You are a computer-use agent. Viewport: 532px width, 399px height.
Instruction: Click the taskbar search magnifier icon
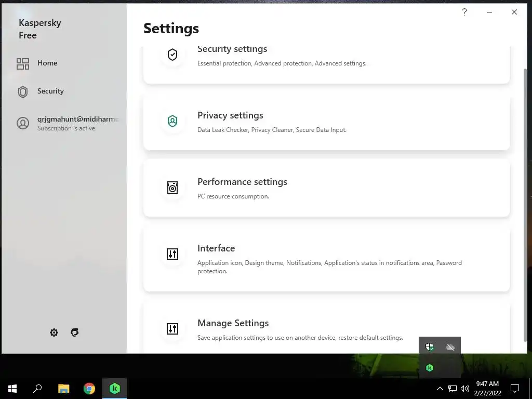(x=37, y=389)
